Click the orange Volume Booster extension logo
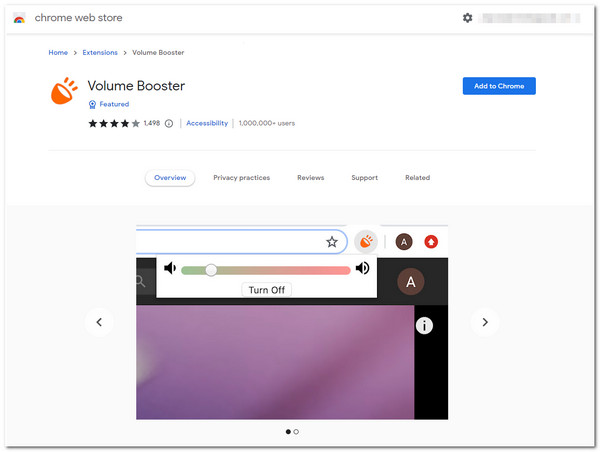 point(64,91)
